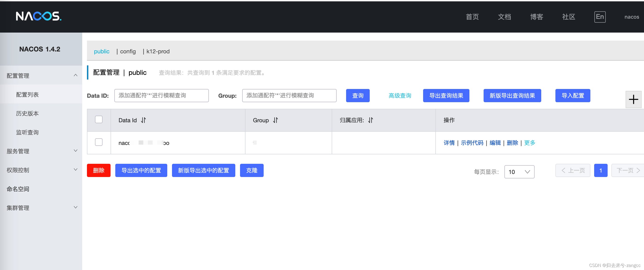The width and height of the screenshot is (644, 270).
Task: Click 新版导出选中的配置 button
Action: 203,170
